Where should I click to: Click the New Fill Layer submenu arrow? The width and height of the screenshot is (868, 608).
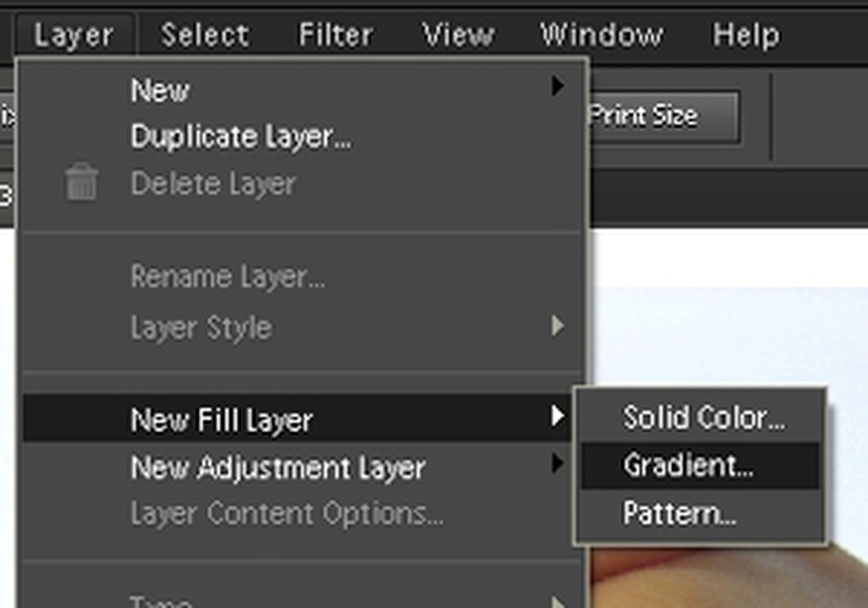tap(557, 416)
